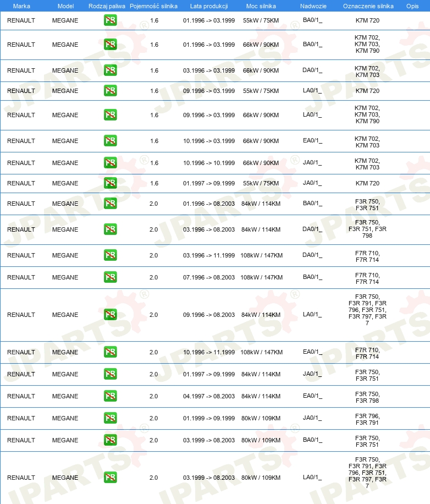This screenshot has height=504, width=430.
Task: Click engine size 2.0 in 01.1996 -> 08.2003 row
Action: tap(153, 204)
